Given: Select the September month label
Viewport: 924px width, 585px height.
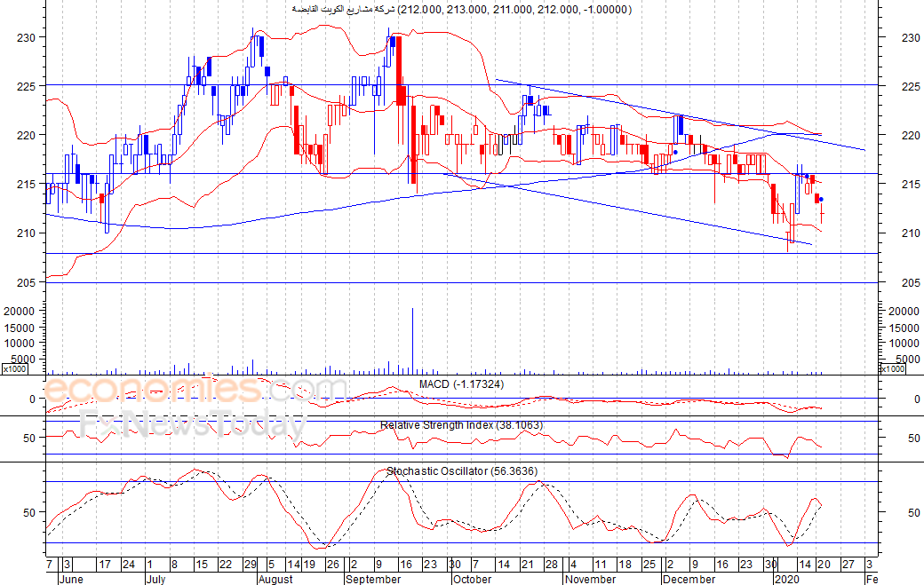Looking at the screenshot, I should (371, 579).
